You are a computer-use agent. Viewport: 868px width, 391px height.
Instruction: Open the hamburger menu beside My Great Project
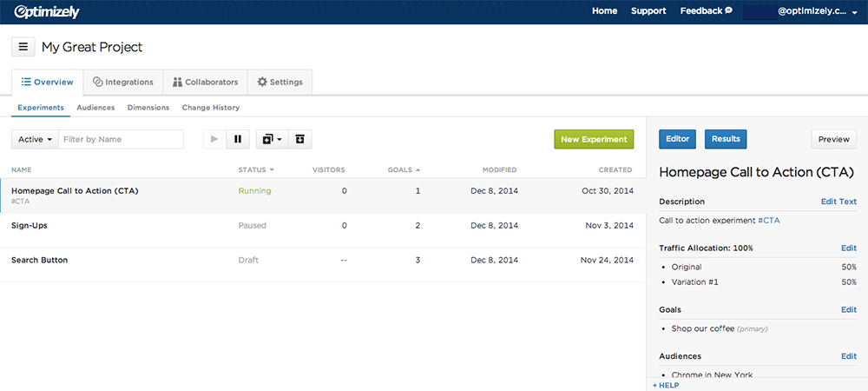pos(23,47)
